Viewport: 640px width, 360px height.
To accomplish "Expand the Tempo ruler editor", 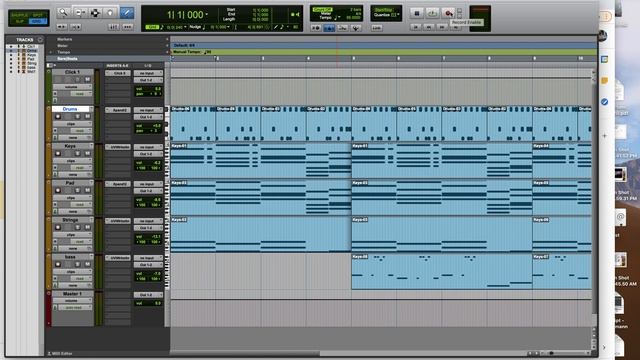I will click(51, 52).
